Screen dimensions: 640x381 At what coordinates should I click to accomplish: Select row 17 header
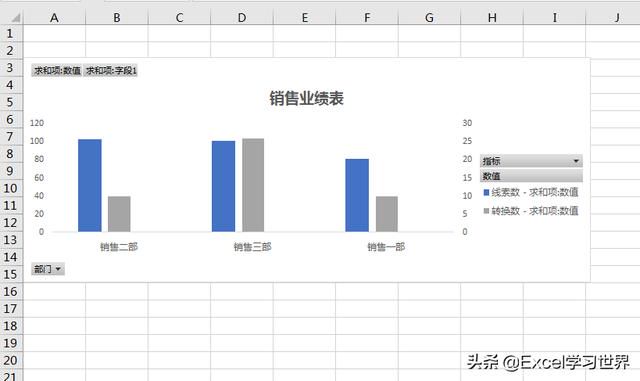[11, 309]
